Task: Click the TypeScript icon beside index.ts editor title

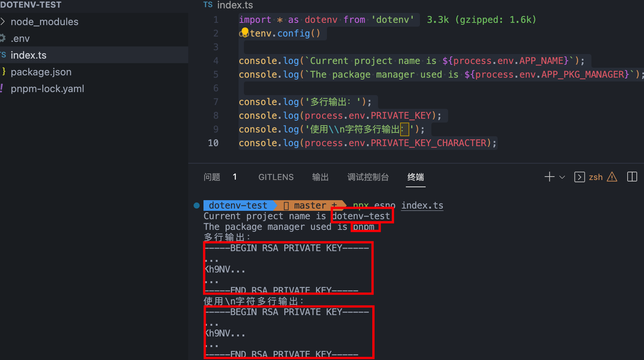Action: pos(208,5)
